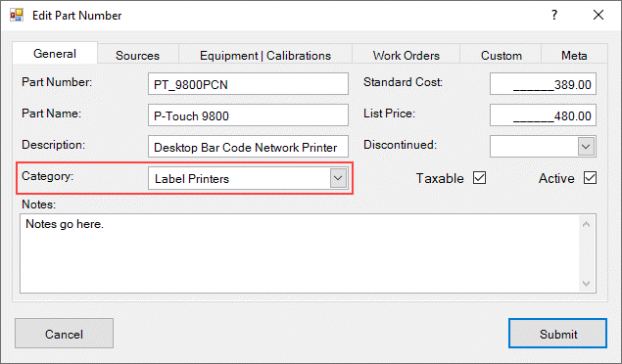Click the Cancel button
Screen dimensions: 622x364
tap(65, 334)
